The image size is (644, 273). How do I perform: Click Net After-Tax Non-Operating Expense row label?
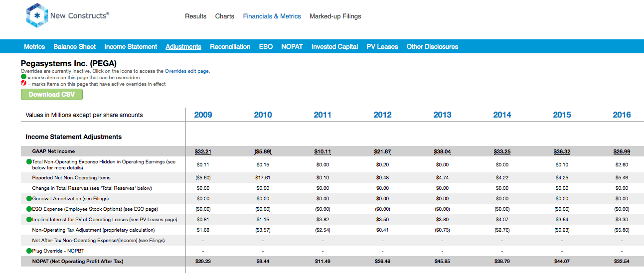pos(98,241)
